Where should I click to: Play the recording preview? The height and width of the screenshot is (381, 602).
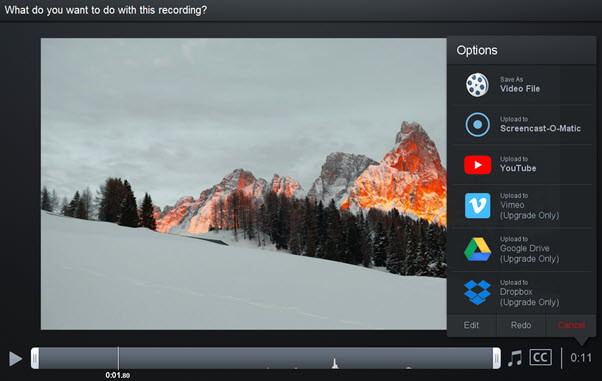(x=15, y=358)
